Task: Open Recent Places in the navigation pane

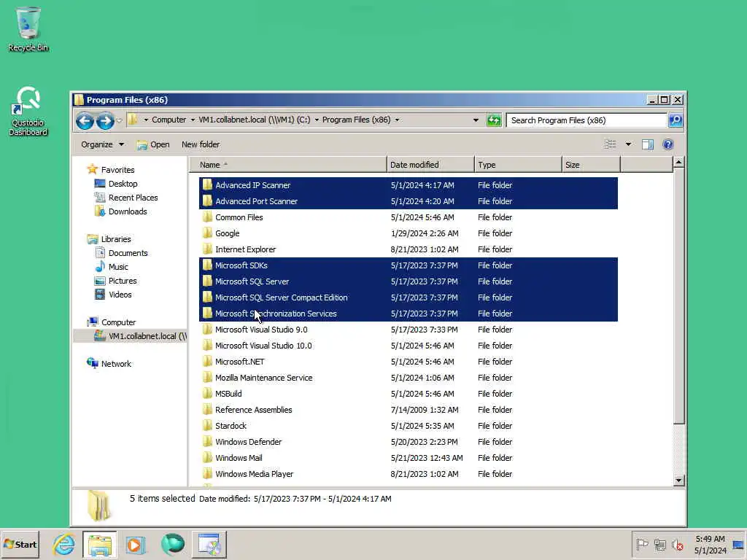Action: [126, 198]
